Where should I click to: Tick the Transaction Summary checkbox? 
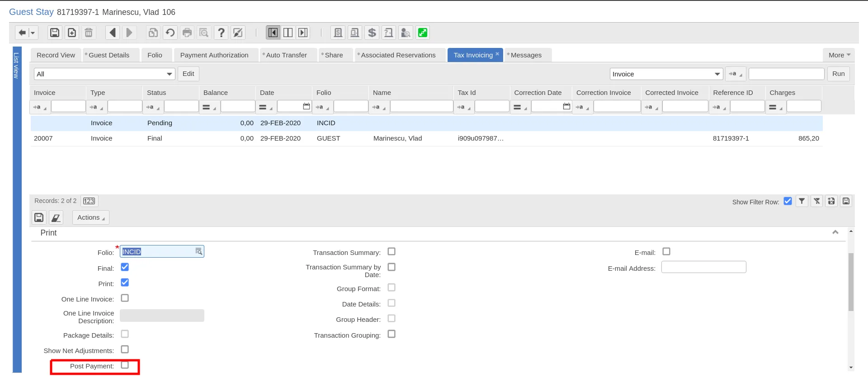pos(392,251)
